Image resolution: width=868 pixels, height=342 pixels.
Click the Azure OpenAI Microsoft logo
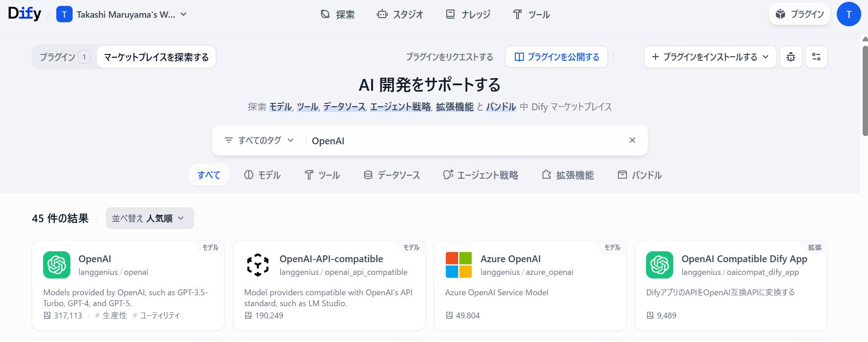pos(459,265)
